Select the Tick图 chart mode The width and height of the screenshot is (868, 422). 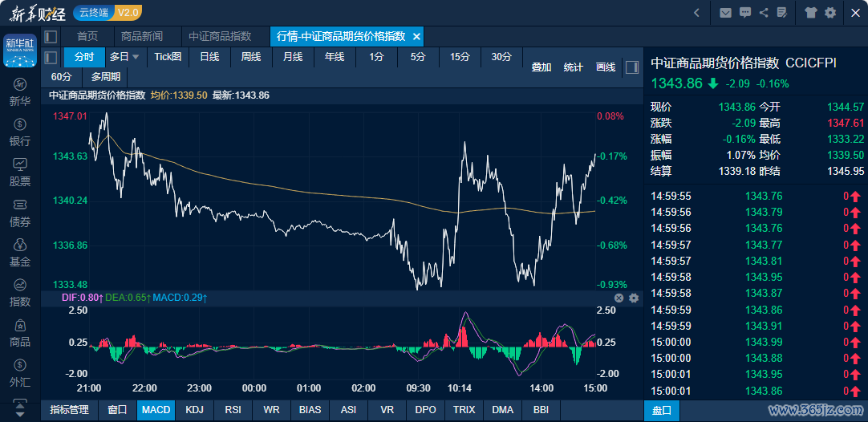coord(168,56)
